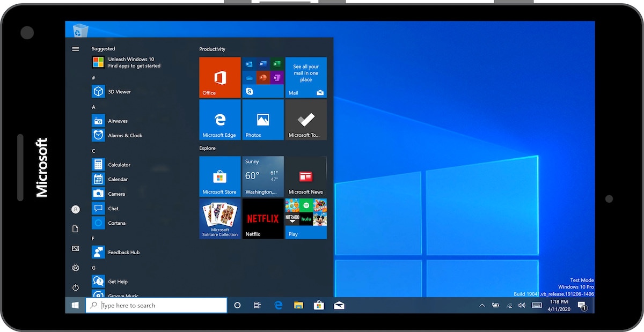Select the Recycle Bin on the desktop
The image size is (644, 332).
coord(79,30)
